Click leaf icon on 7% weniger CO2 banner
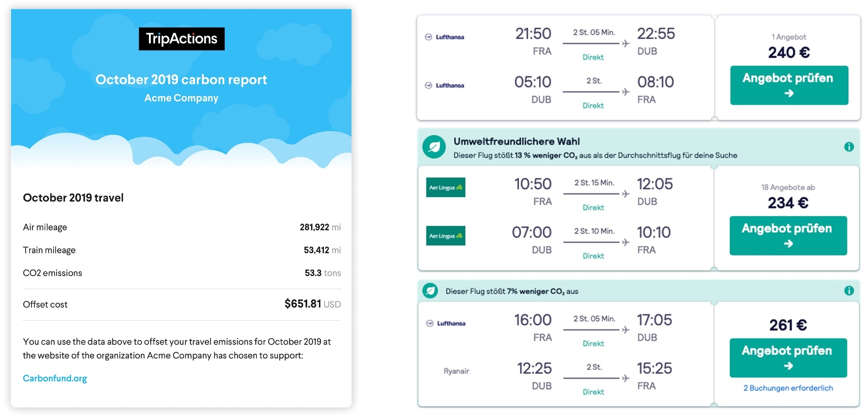868x417 pixels. (430, 290)
